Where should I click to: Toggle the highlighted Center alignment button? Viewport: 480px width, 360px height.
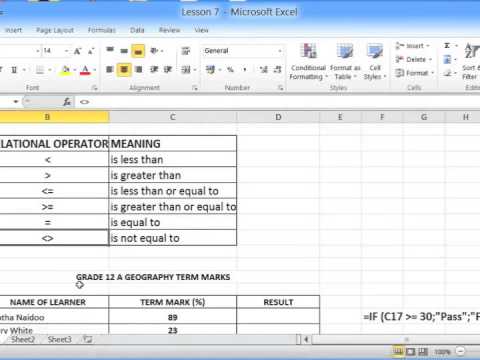click(x=124, y=69)
